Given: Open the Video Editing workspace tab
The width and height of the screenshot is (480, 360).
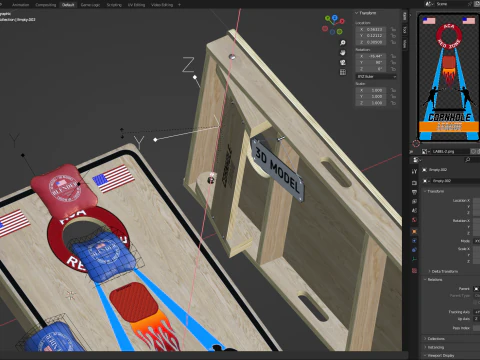Looking at the screenshot, I should 162,5.
